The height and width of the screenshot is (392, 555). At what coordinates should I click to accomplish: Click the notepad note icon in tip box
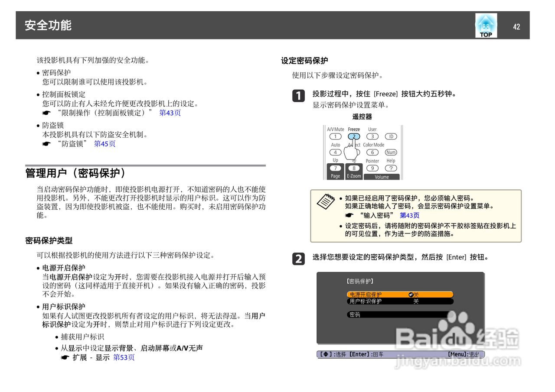(x=326, y=202)
